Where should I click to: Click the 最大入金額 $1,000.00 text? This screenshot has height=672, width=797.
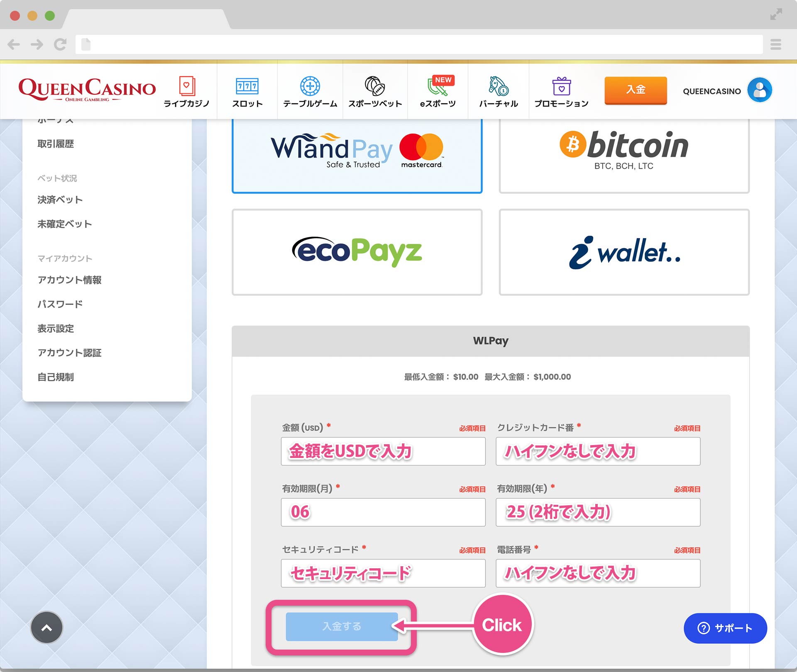(528, 377)
